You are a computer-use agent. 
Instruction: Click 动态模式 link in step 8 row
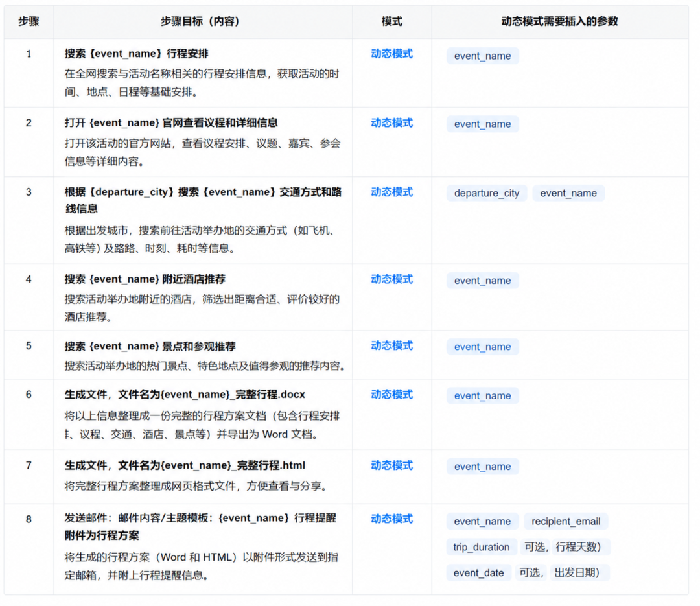pos(391,519)
